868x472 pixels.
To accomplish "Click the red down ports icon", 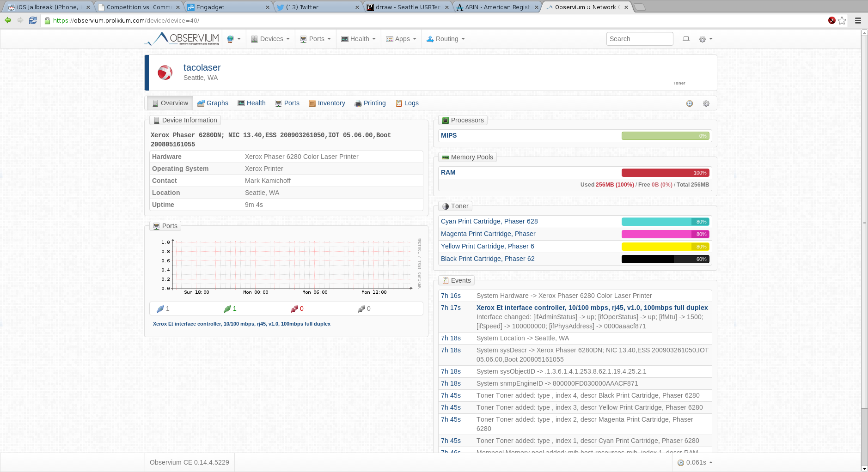I will 294,309.
